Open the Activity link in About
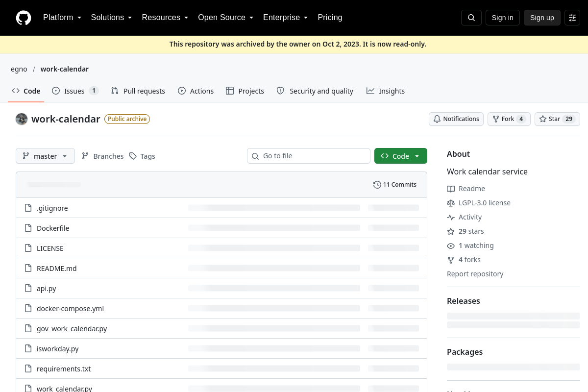Viewport: 588px width, 392px height. click(465, 217)
